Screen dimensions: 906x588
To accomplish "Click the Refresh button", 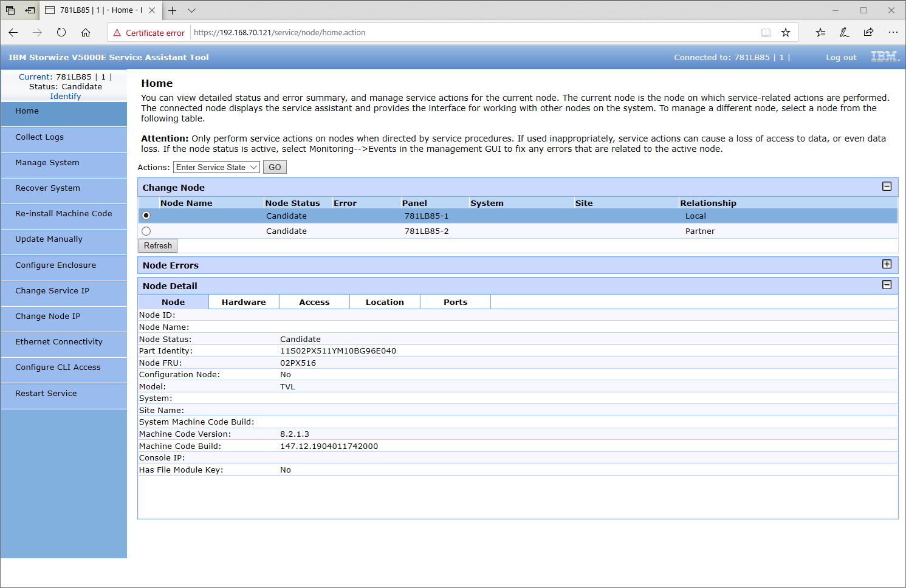I will pos(158,245).
